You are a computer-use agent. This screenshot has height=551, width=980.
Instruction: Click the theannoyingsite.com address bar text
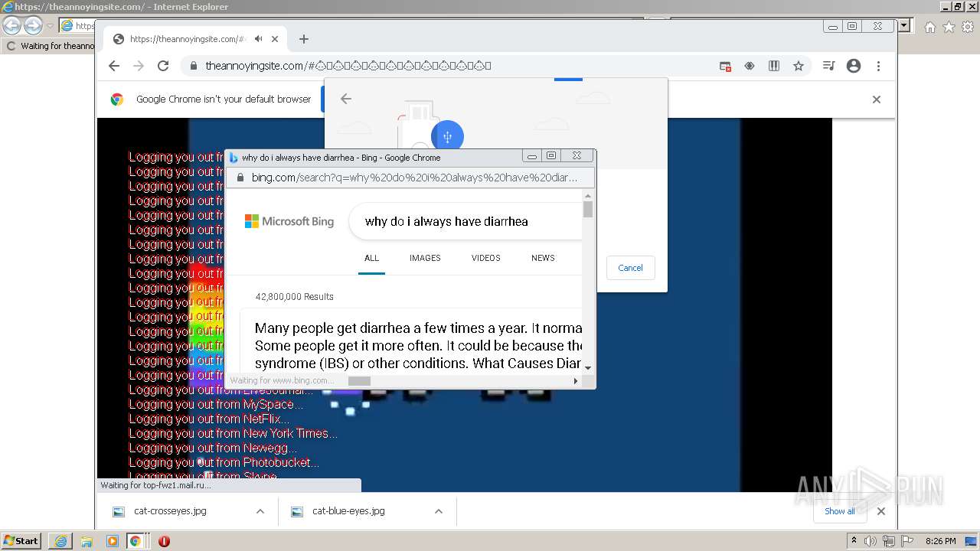point(348,66)
